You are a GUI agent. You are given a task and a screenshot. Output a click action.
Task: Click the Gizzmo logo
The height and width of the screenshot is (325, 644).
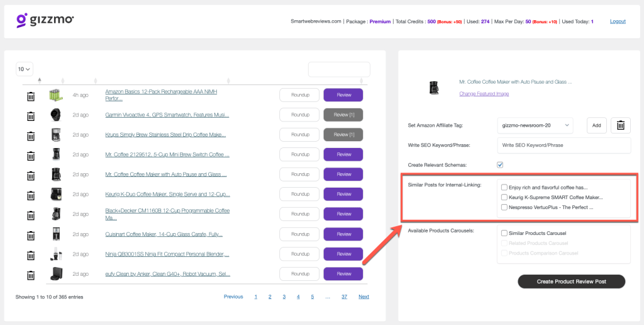(45, 20)
